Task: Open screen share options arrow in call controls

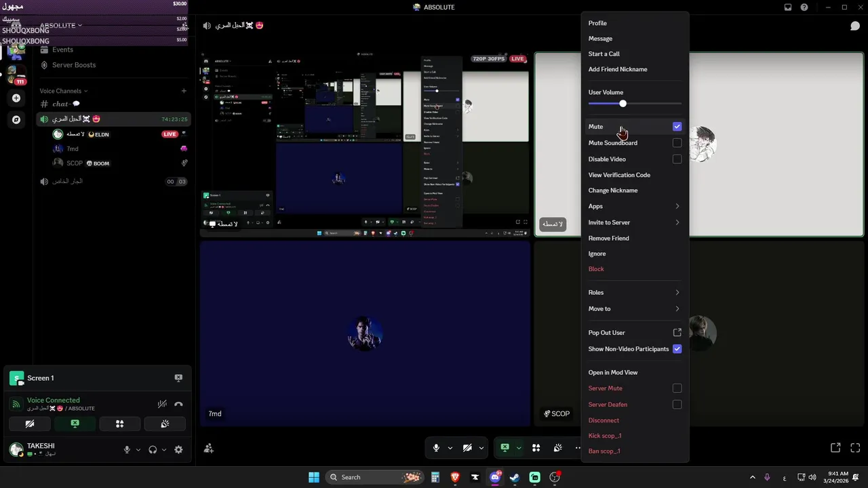Action: [519, 448]
